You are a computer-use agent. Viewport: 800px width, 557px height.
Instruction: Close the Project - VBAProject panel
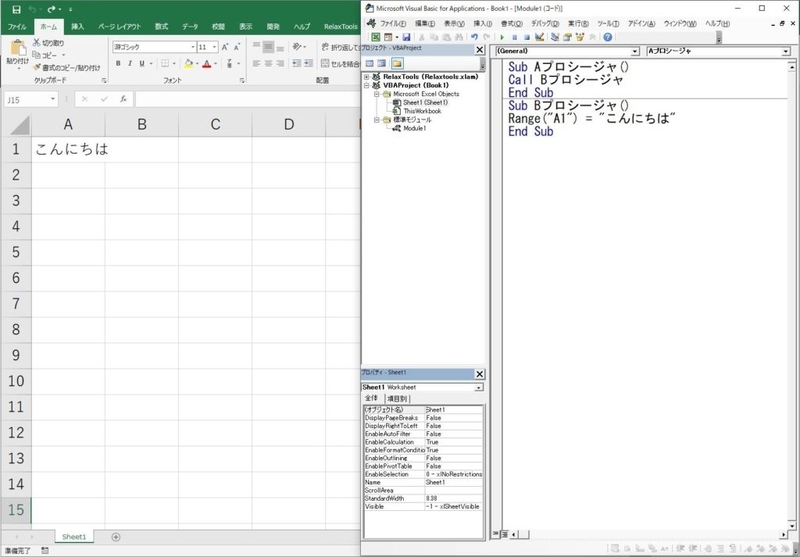click(479, 49)
